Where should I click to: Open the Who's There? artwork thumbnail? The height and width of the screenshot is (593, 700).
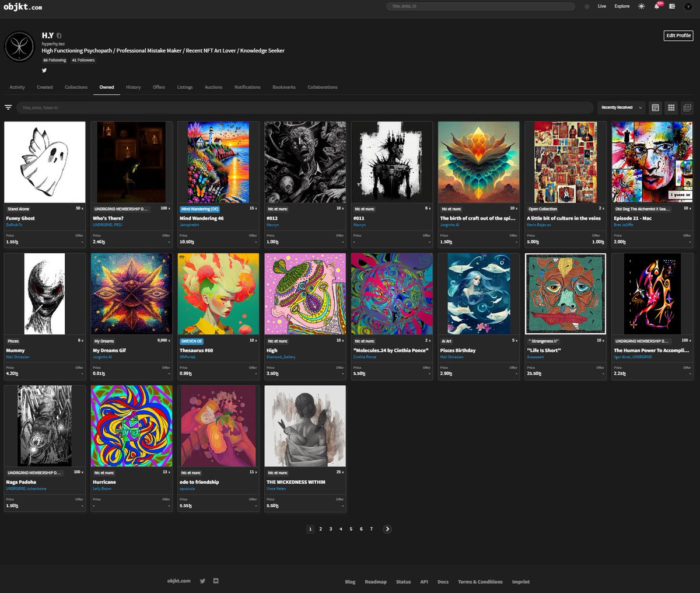(x=132, y=162)
